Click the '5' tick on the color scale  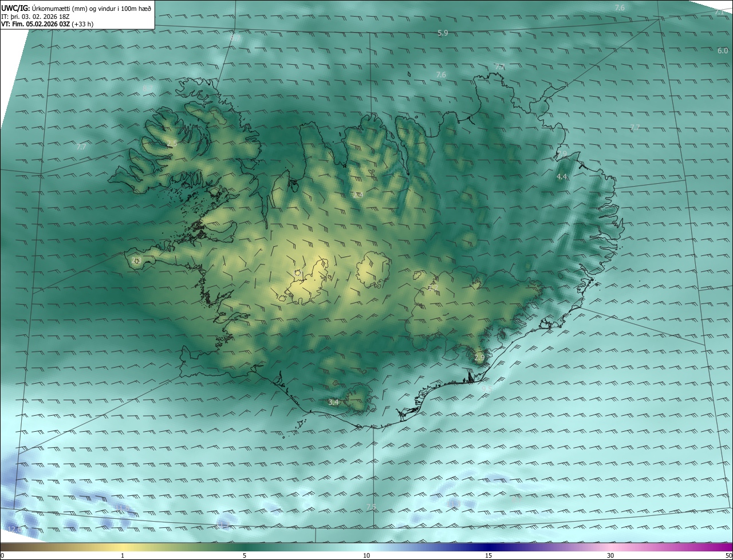click(x=245, y=555)
